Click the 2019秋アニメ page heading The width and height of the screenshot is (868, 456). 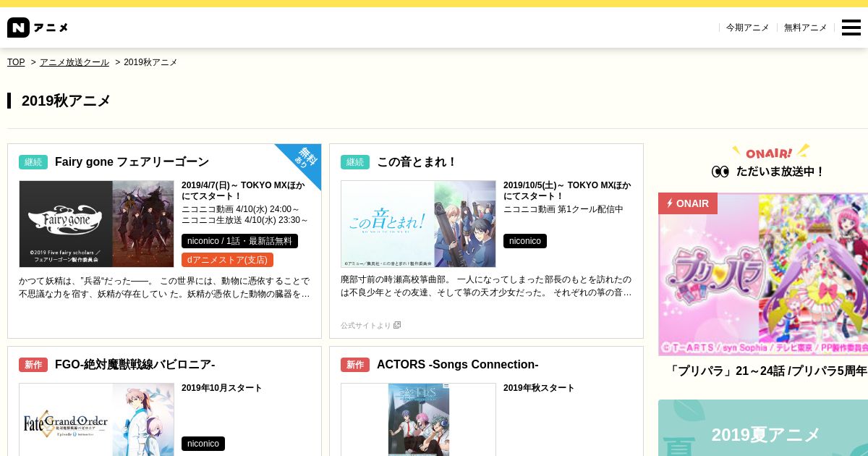click(x=66, y=101)
